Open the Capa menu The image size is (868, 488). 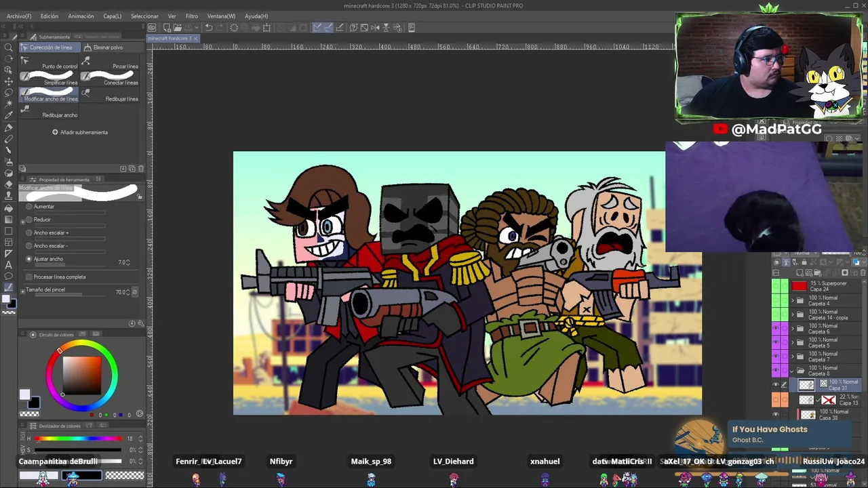click(113, 16)
